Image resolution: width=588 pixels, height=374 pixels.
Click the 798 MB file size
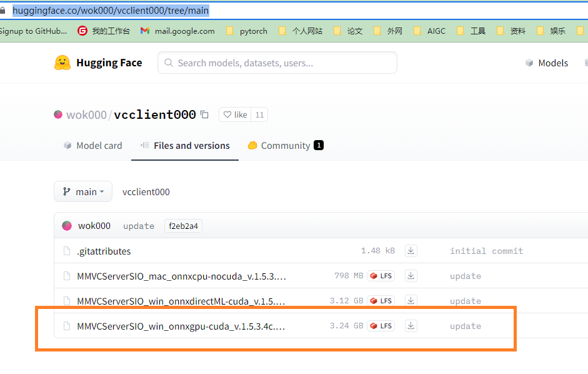point(349,276)
